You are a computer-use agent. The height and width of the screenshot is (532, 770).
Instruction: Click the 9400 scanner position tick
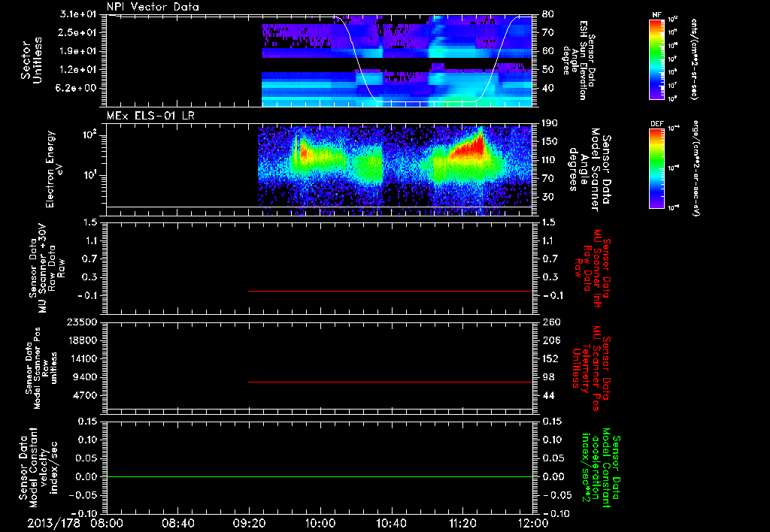84,377
